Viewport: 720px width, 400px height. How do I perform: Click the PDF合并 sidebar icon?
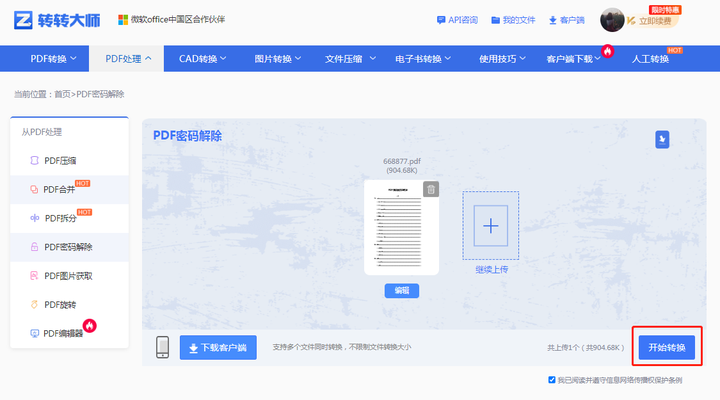(34, 189)
